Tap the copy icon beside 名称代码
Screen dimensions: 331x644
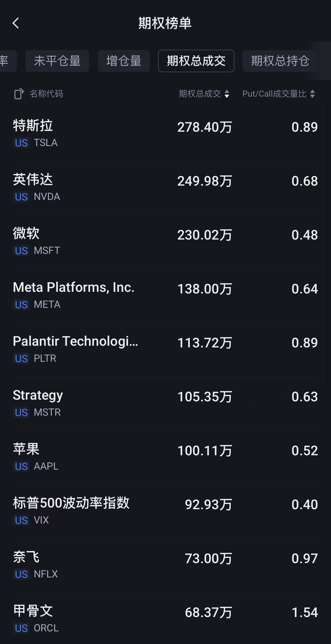point(19,94)
